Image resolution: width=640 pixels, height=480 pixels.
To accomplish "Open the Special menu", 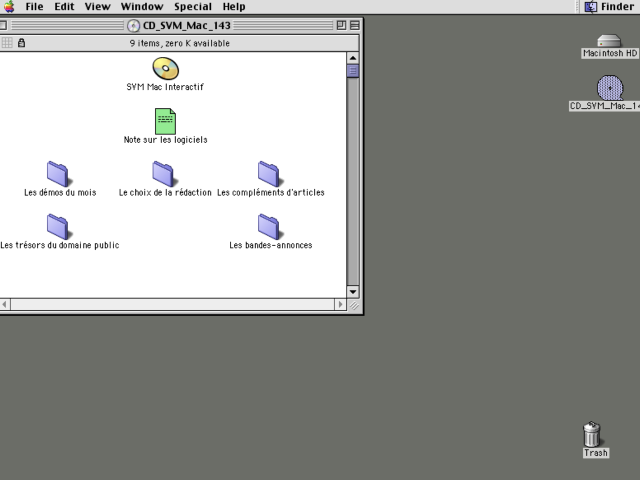I will point(193,7).
